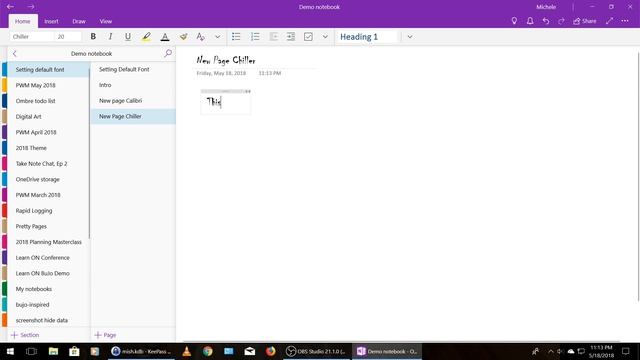640x360 pixels.
Task: Open the notebook list via Demo notebook
Action: pyautogui.click(x=91, y=53)
